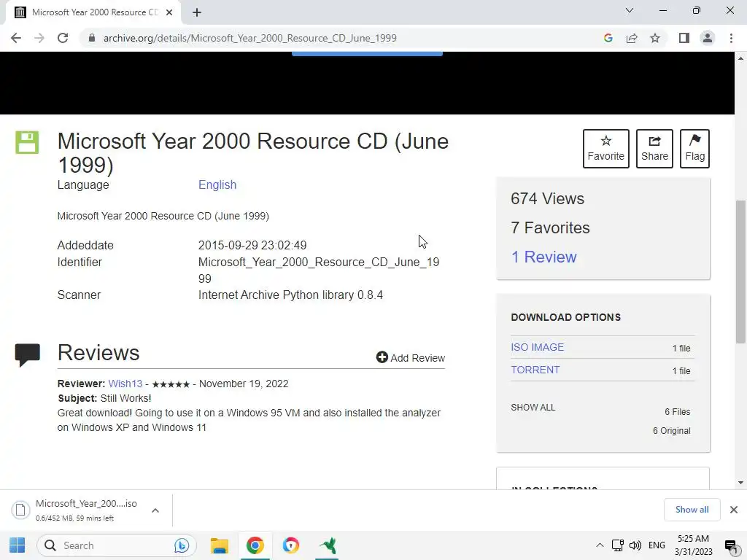
Task: Click the 674 Views text
Action: 547,198
